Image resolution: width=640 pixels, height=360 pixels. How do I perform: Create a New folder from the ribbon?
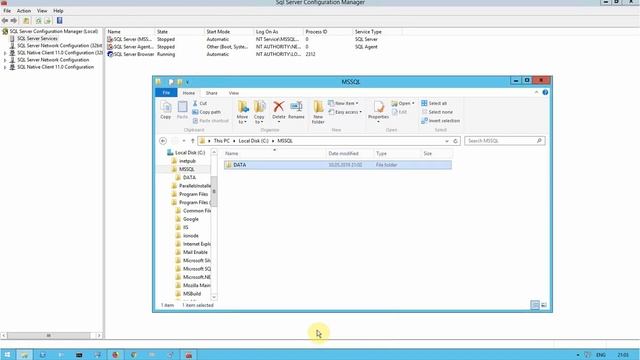(318, 112)
